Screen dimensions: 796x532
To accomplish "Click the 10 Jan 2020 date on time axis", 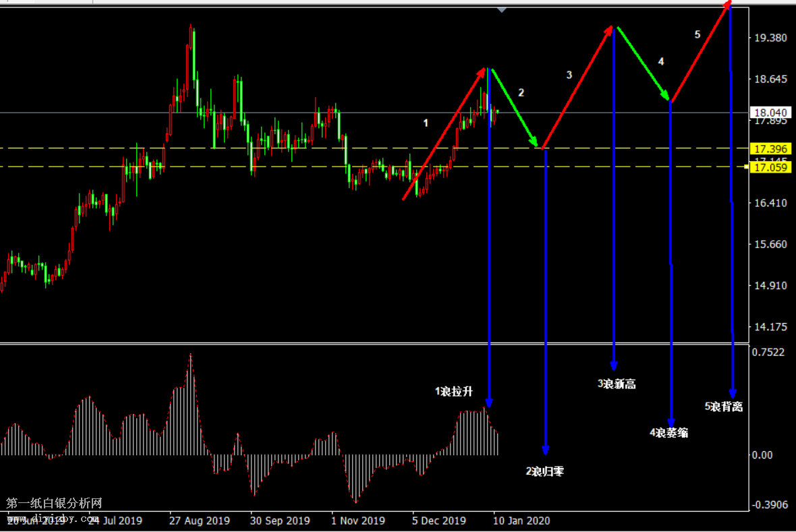I will pyautogui.click(x=523, y=521).
